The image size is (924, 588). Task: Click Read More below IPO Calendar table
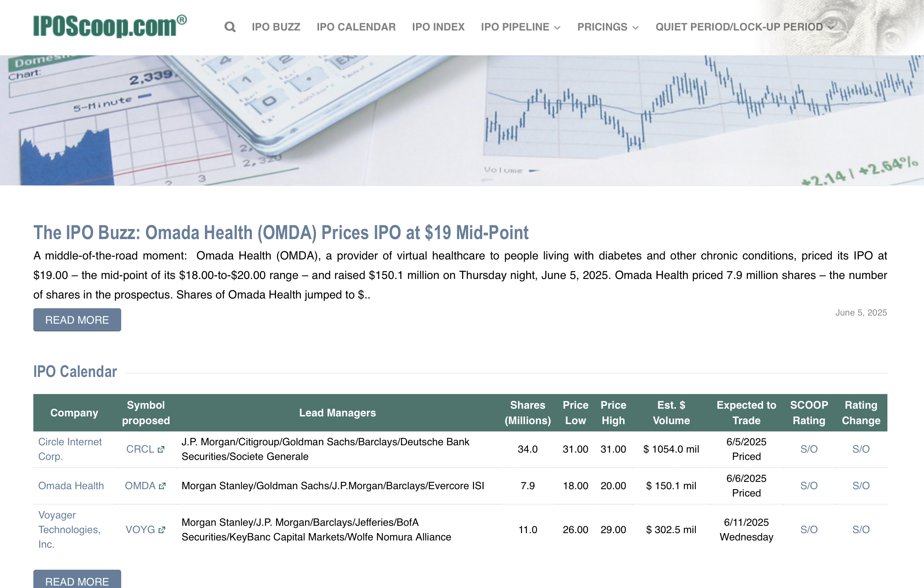click(x=77, y=579)
